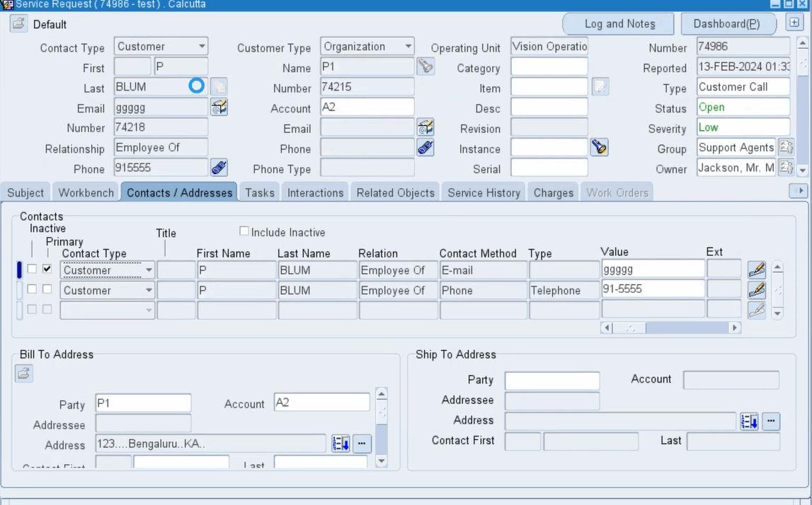Select the Contacts / Addresses tab
The image size is (812, 505).
click(179, 192)
